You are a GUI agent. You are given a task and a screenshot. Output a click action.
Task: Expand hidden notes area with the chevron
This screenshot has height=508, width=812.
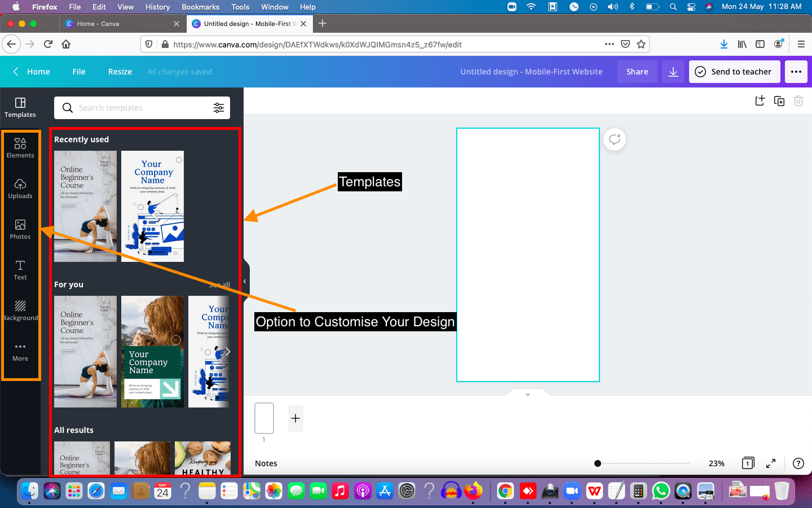point(527,394)
